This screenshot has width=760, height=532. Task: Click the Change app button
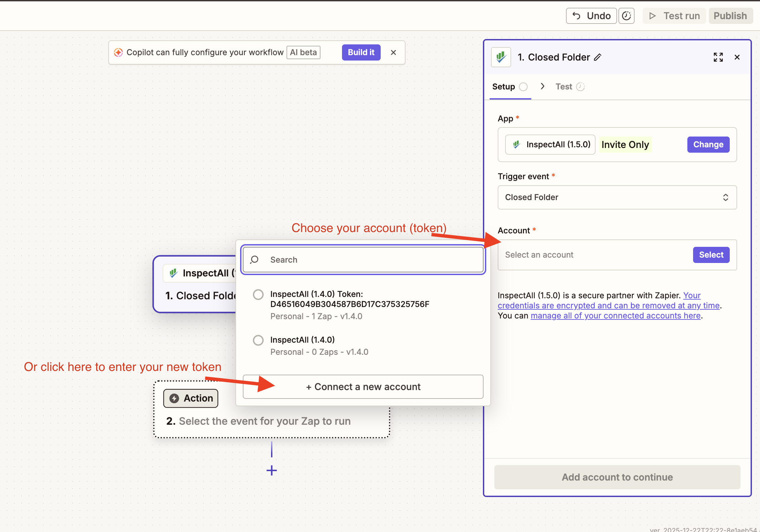coord(708,145)
